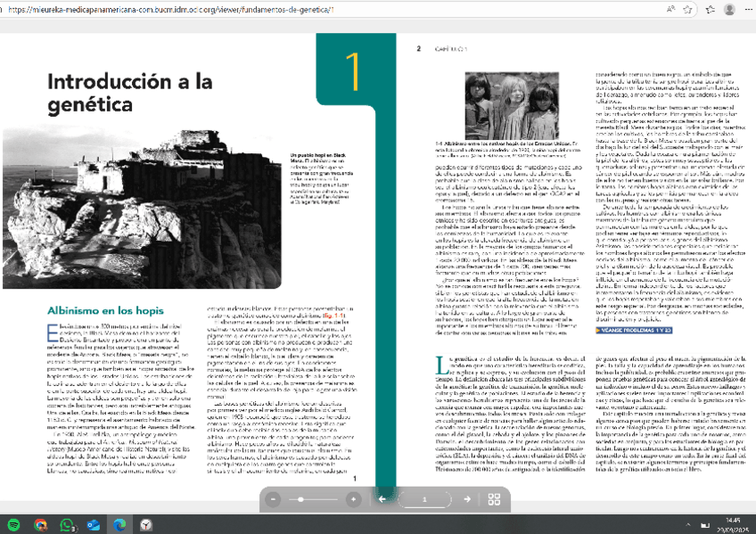Open the Read Aloud option in address bar
Viewport: 756px width, 534px height.
669,9
